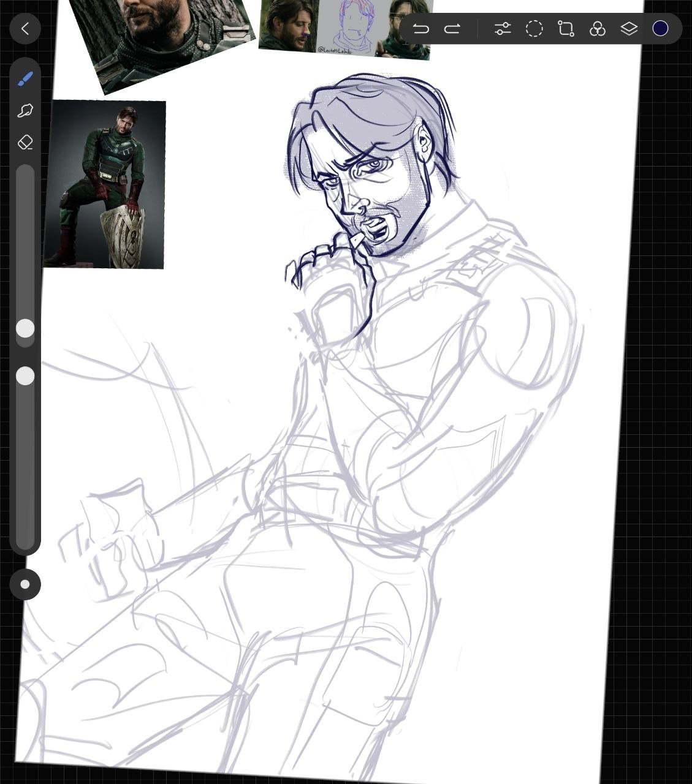Select the Eraser tool

tap(25, 143)
